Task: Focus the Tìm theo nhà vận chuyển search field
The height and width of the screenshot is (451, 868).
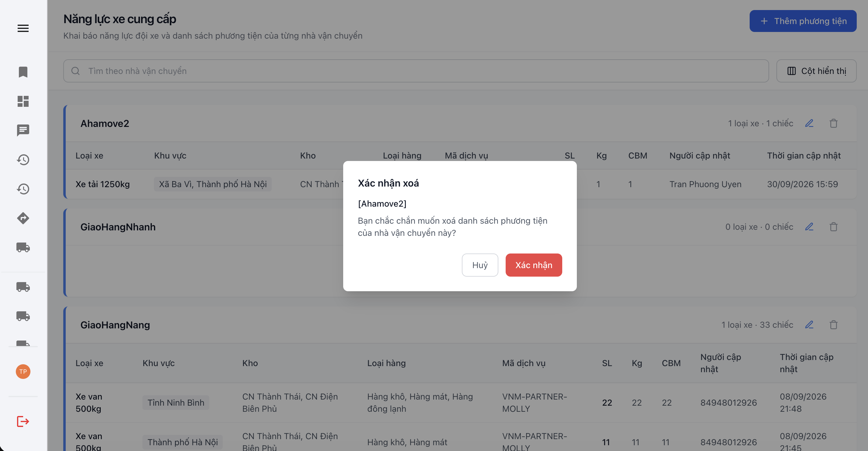Action: click(416, 71)
